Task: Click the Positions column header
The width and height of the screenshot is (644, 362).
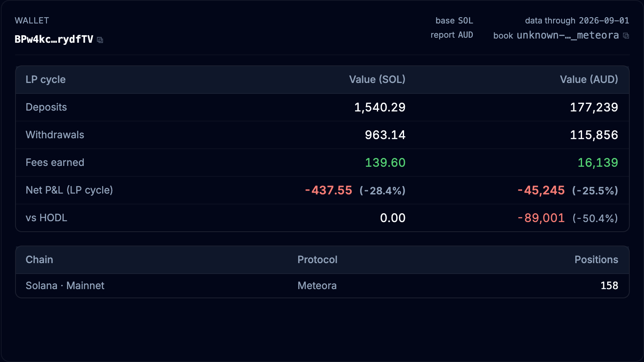Action: (x=596, y=260)
